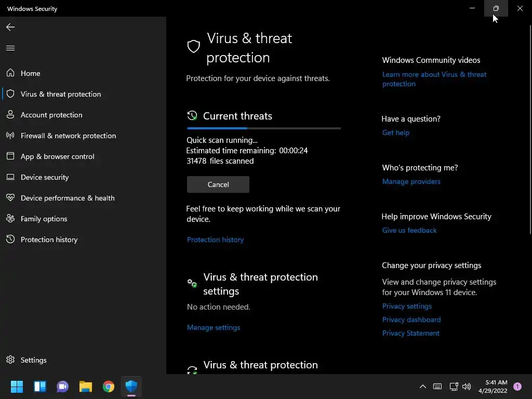Click the Manage settings link
Screen dimensions: 532x399
214,327
